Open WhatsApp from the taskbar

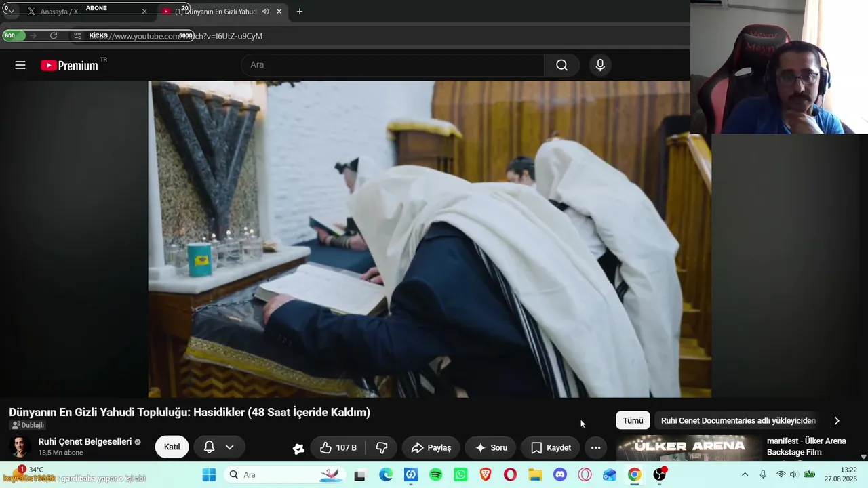[461, 474]
